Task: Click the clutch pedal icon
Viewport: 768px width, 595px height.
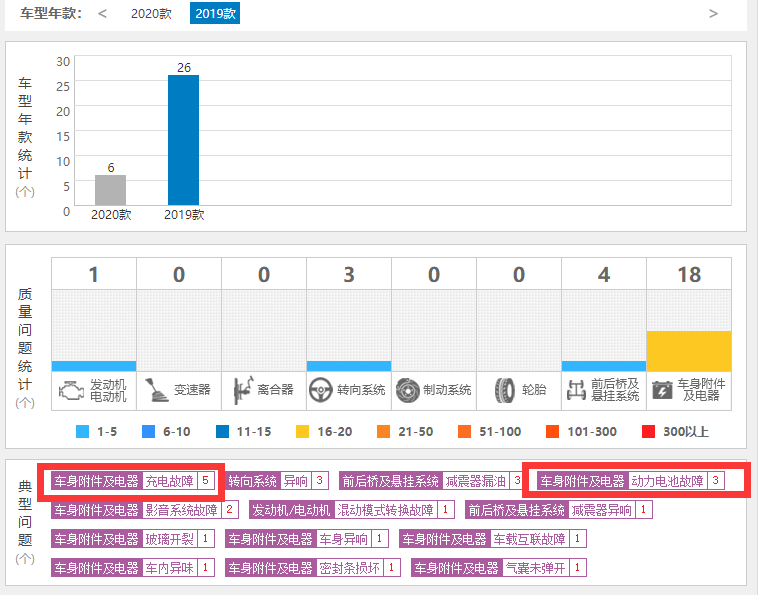Action: pyautogui.click(x=241, y=390)
